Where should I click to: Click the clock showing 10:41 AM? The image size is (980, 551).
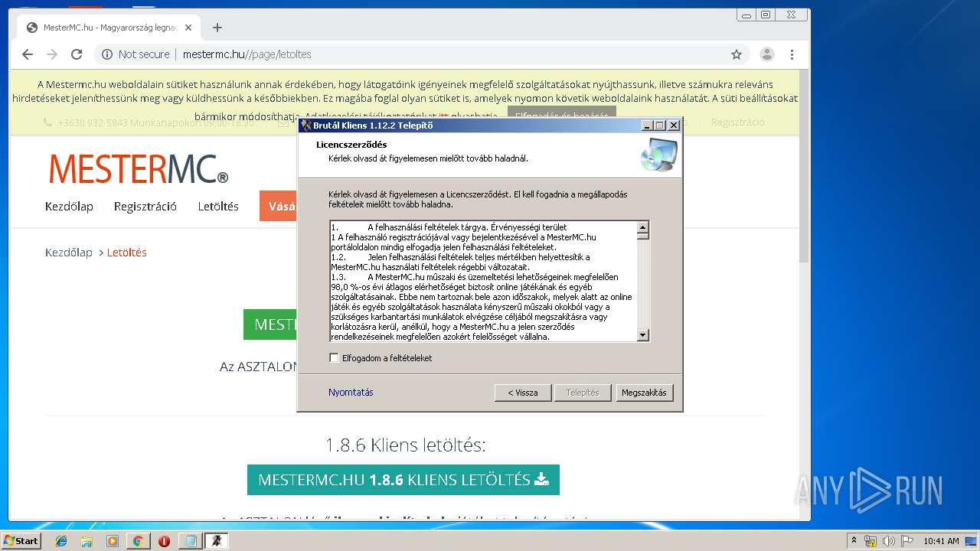coord(941,541)
